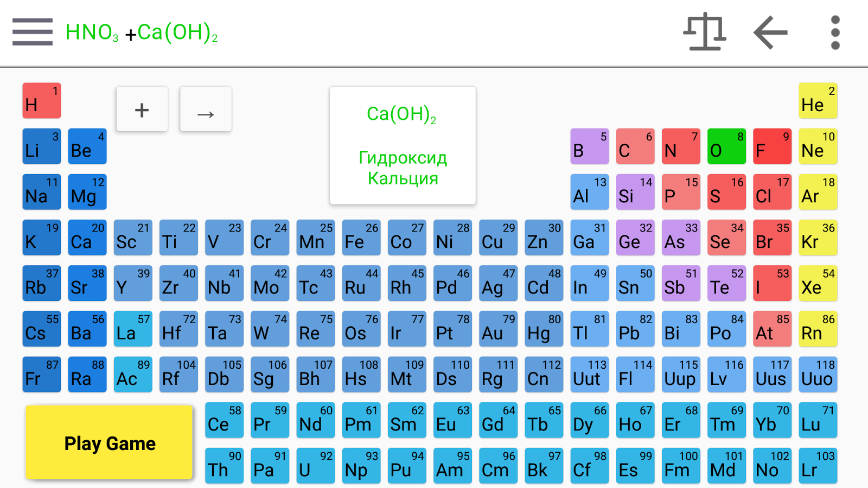Image resolution: width=868 pixels, height=488 pixels.
Task: Add a plus sign to equation
Action: pos(142,109)
